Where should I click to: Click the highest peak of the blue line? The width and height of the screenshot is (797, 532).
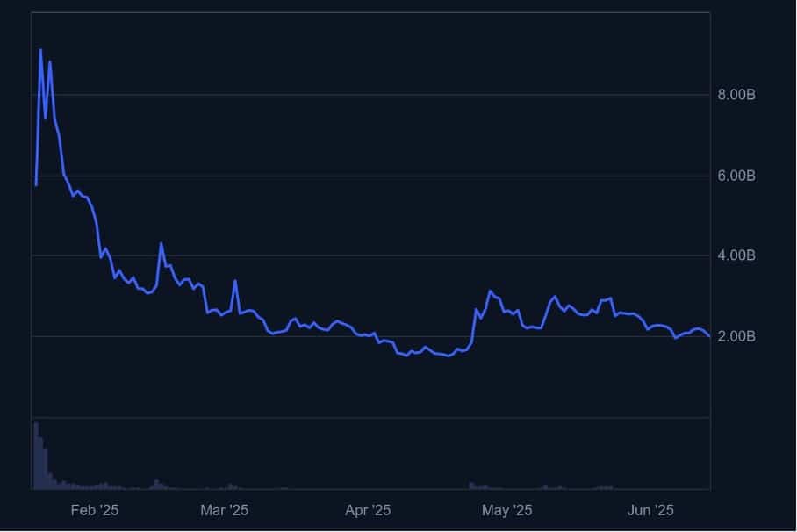click(x=40, y=50)
